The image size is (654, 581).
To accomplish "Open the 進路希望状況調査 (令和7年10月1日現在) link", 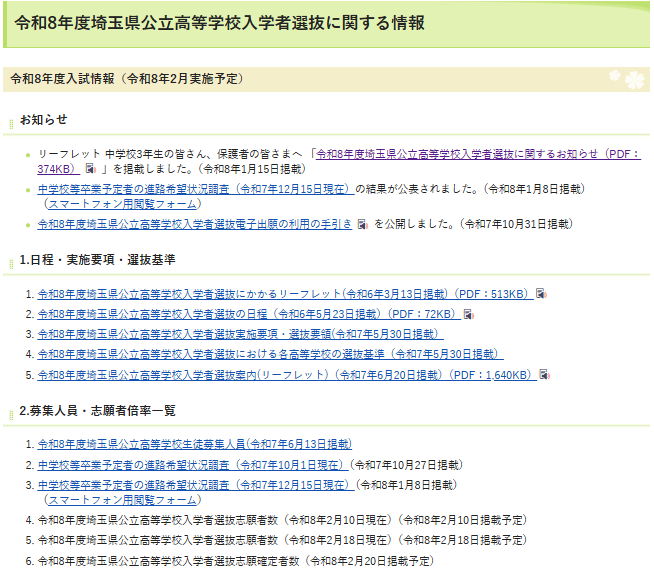I will click(x=193, y=465).
